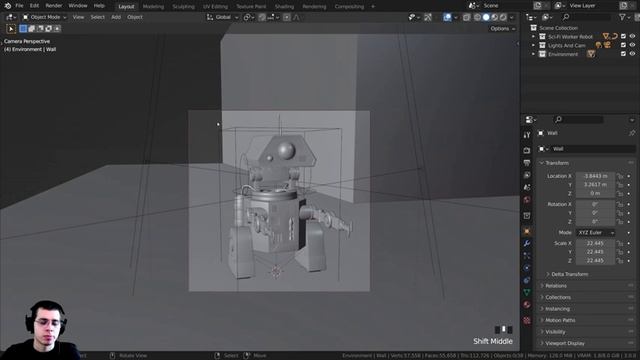This screenshot has height=360, width=640.
Task: Open the Scene properties tab icon
Action: tap(527, 187)
